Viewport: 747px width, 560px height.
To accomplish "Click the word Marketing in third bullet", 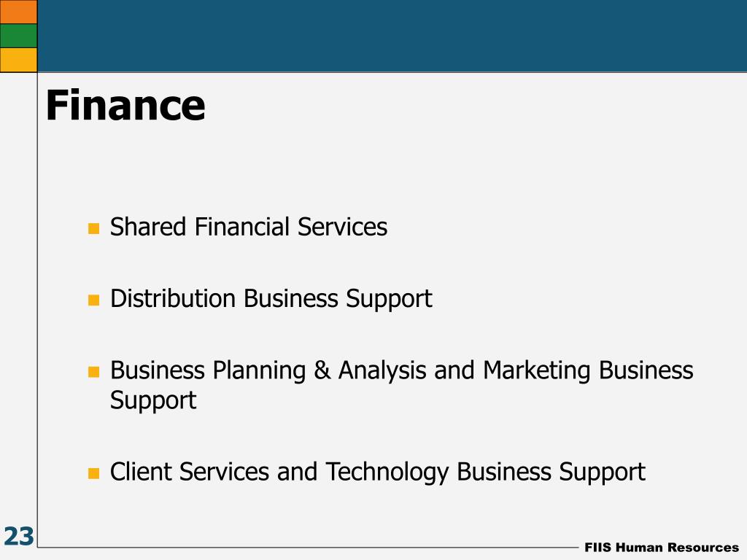I will click(x=536, y=371).
